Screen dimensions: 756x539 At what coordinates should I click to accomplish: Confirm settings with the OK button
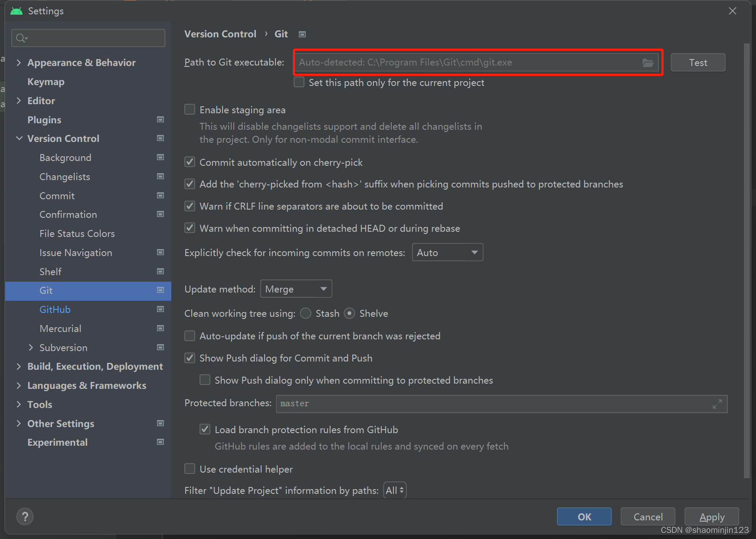[x=584, y=516]
